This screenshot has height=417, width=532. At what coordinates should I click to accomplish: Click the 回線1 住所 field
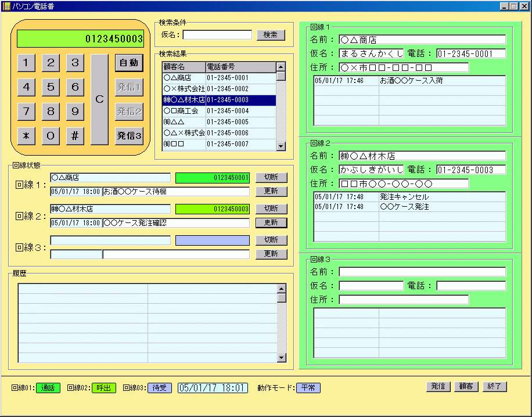click(x=404, y=67)
